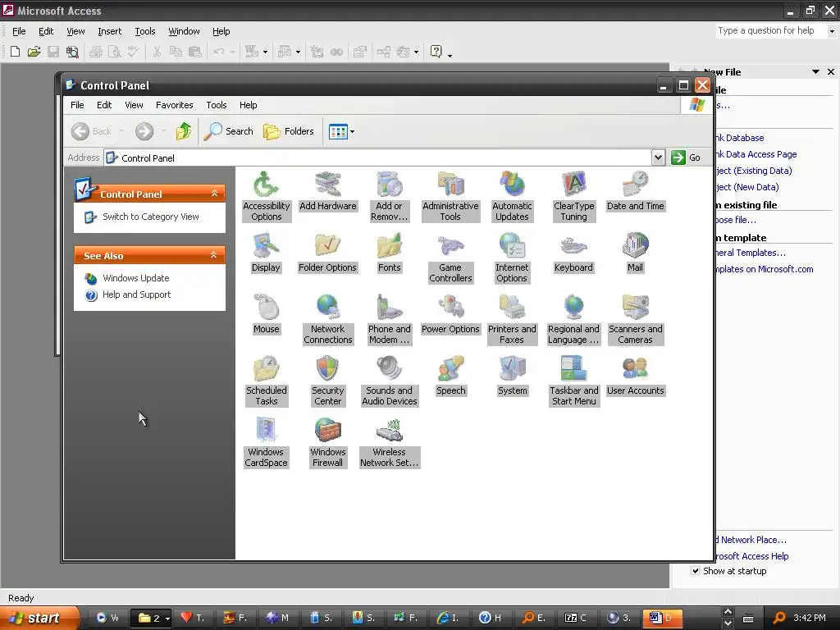Screen dimensions: 840x630
Task: Open Game Controllers icon
Action: (450, 258)
